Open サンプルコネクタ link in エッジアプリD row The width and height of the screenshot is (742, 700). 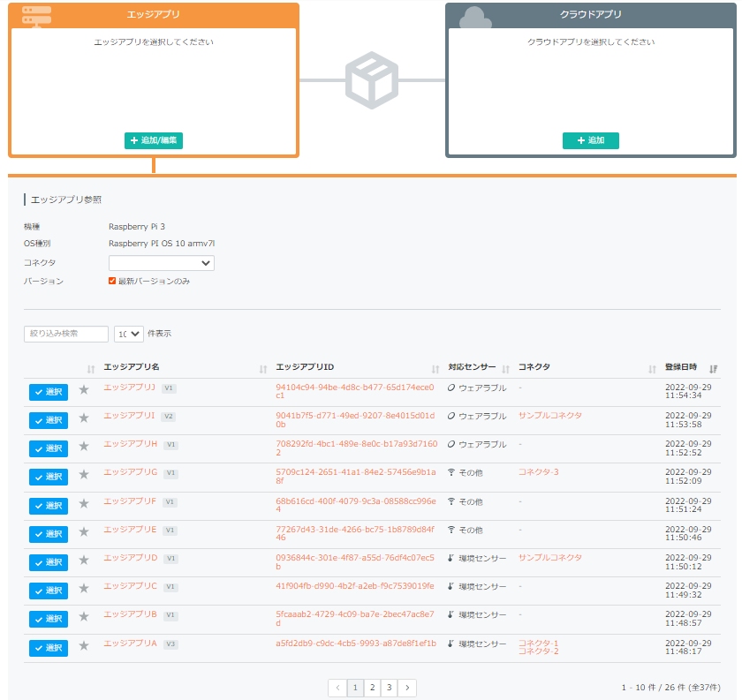[x=549, y=558]
